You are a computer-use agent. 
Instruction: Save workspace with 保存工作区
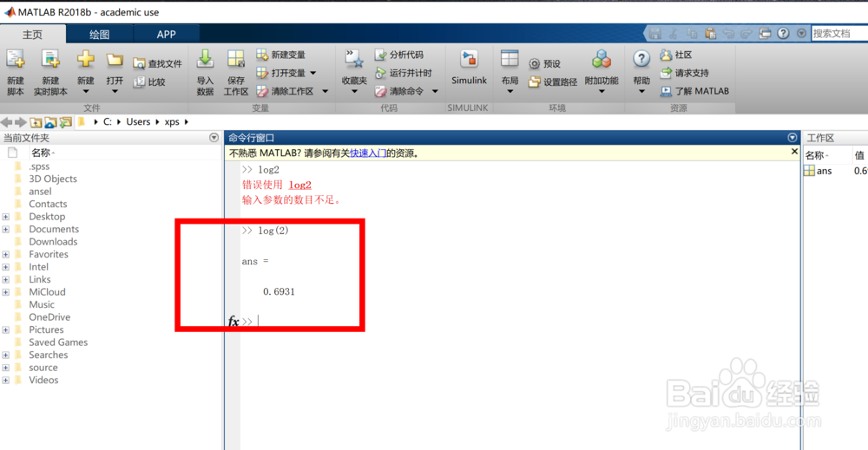click(236, 73)
